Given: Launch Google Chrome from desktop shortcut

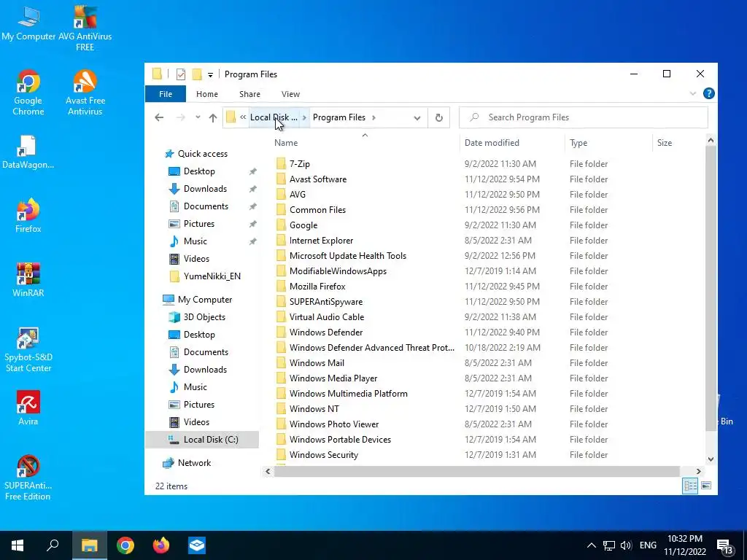Looking at the screenshot, I should tap(28, 93).
